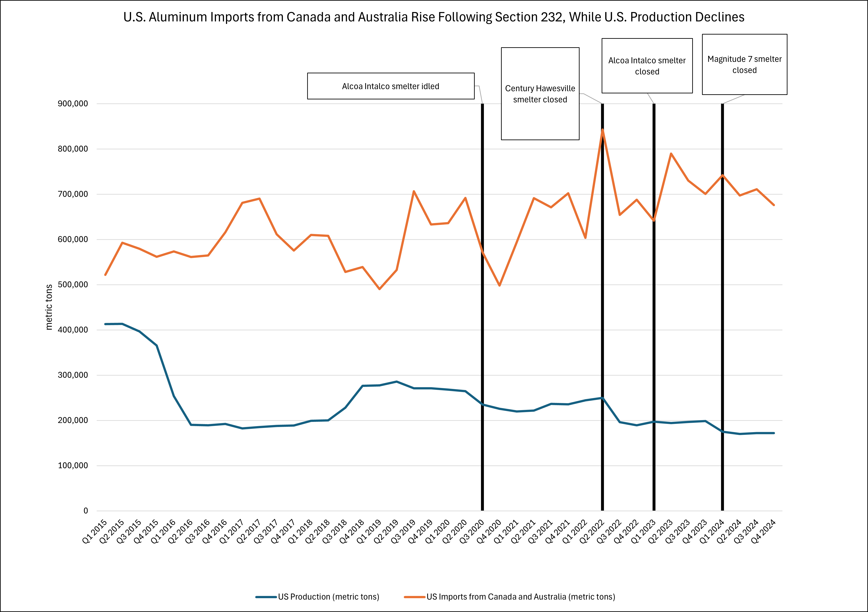Image resolution: width=868 pixels, height=612 pixels.
Task: Click the chart title text
Action: 434,17
